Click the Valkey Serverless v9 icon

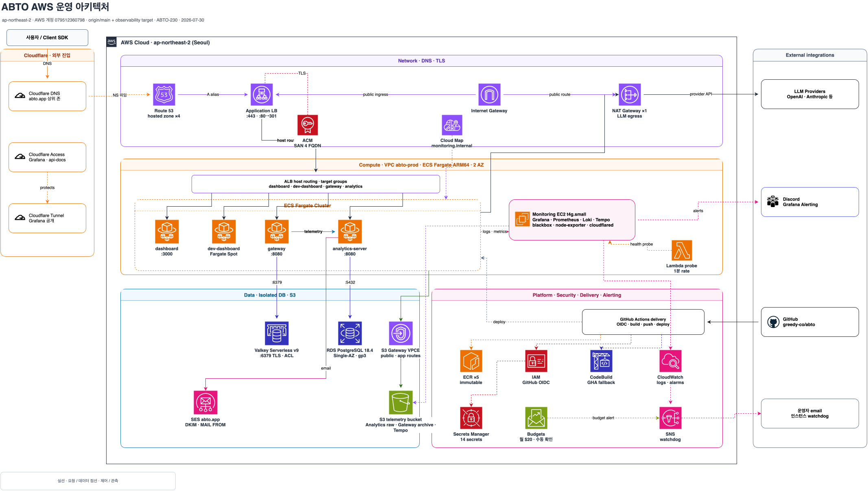pyautogui.click(x=277, y=334)
